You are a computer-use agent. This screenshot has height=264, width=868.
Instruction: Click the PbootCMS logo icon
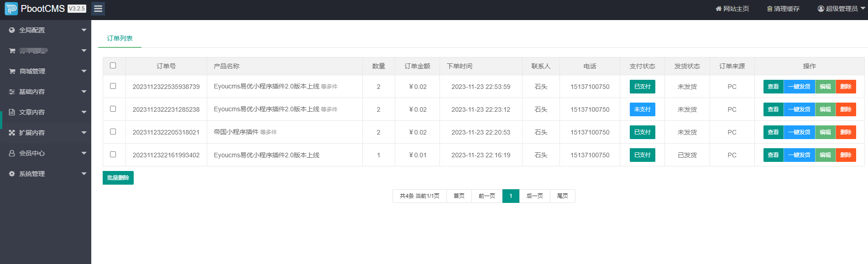tap(11, 9)
